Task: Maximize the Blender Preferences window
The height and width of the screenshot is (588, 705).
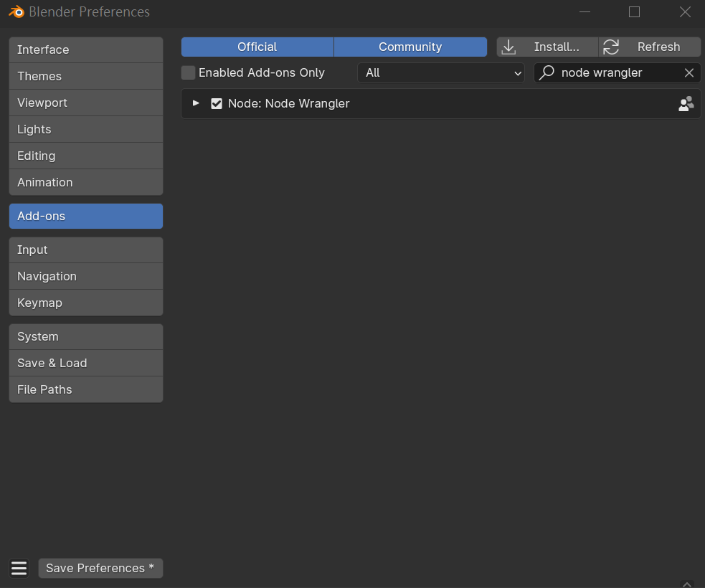Action: pos(634,11)
